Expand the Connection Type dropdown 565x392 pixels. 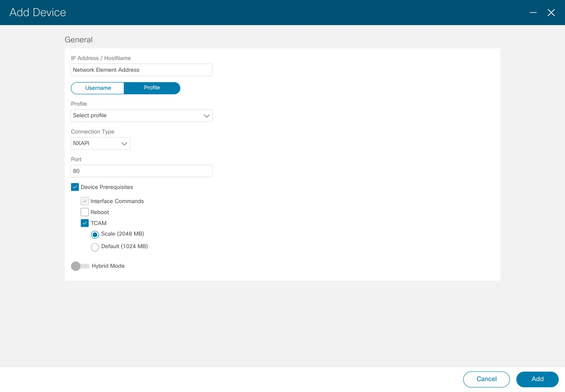(100, 144)
